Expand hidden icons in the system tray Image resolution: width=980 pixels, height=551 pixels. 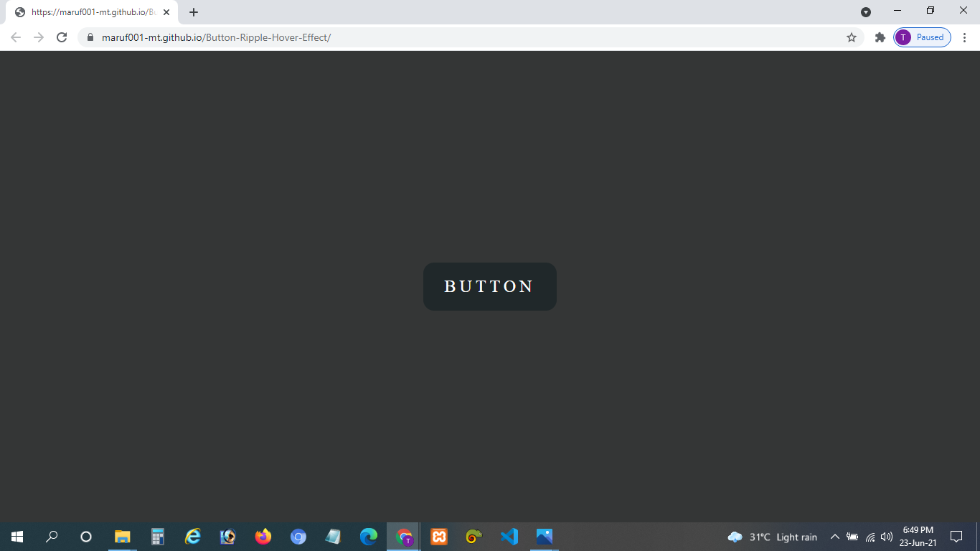click(834, 537)
